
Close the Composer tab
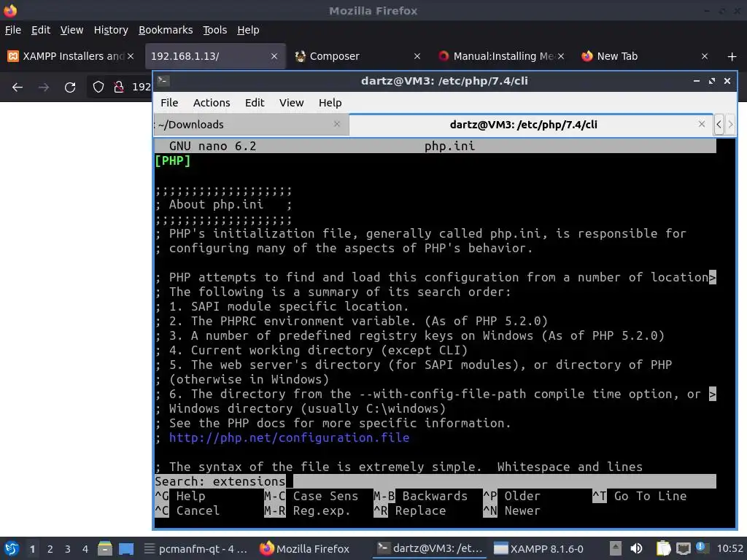(x=417, y=56)
